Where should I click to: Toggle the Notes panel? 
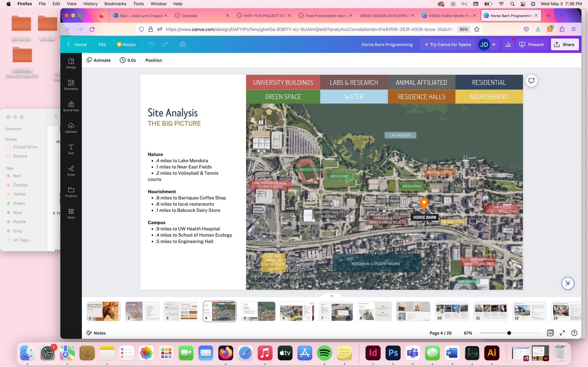click(96, 333)
